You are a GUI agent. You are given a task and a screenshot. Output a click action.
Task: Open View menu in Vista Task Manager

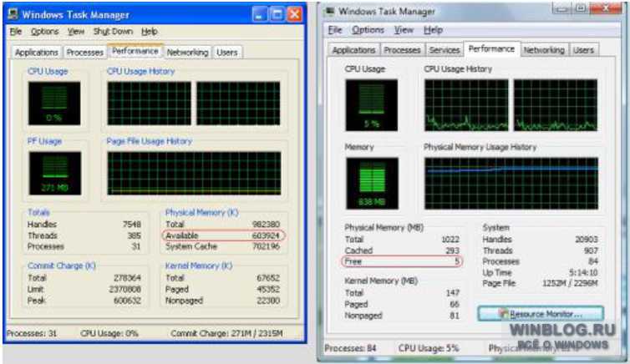click(404, 30)
